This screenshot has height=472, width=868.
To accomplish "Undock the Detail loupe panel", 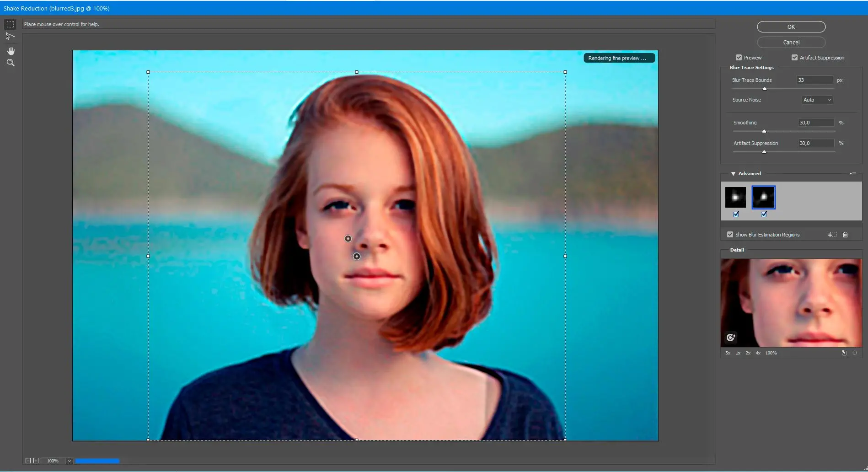I will click(x=844, y=353).
